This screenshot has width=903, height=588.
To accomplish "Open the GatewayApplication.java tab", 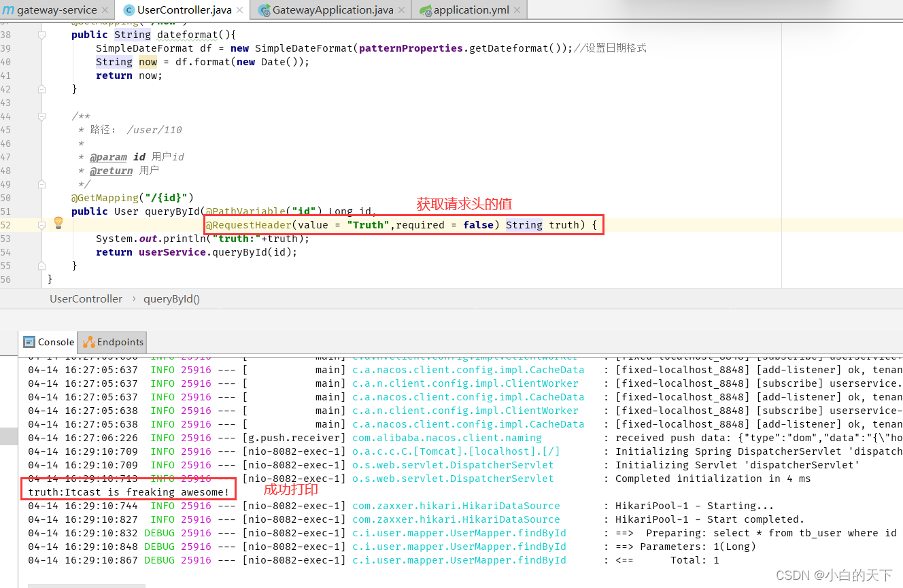I will tap(331, 10).
